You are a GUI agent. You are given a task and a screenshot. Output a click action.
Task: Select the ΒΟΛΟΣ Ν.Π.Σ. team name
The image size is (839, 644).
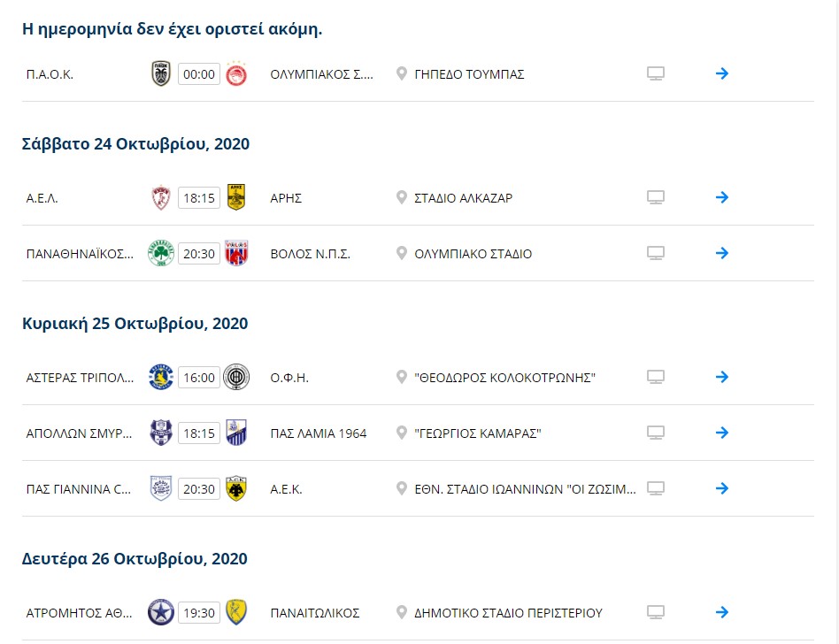point(311,254)
